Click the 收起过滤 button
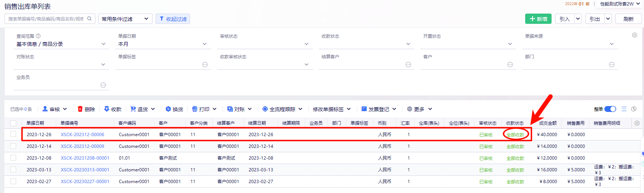Viewport: 644px width, 193px height. click(x=173, y=19)
